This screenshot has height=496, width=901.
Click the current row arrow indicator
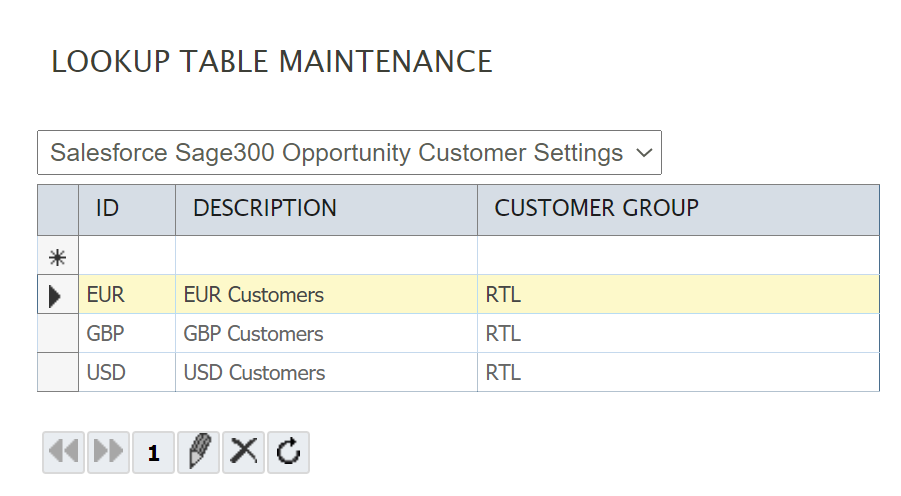(57, 295)
